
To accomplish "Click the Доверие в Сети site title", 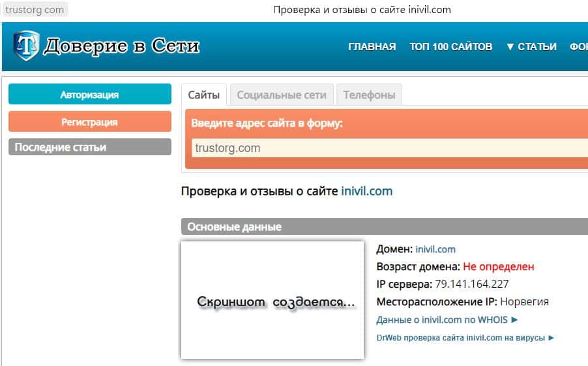I will pos(121,46).
